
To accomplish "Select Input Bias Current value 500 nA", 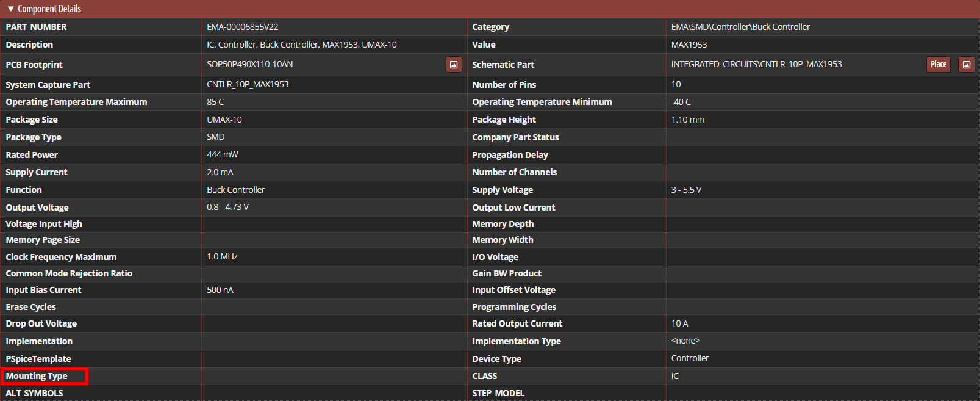I will click(220, 290).
